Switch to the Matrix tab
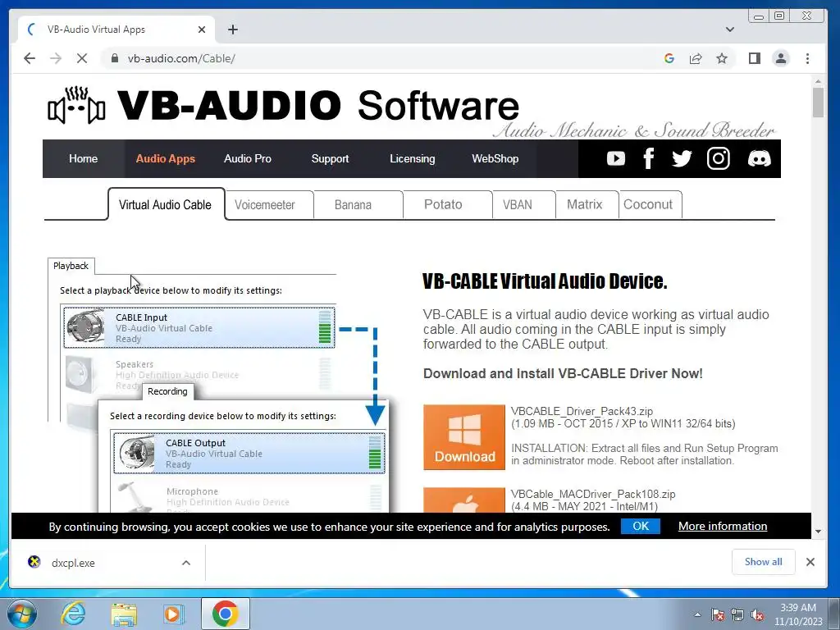Screen dimensions: 840x630 [584, 204]
